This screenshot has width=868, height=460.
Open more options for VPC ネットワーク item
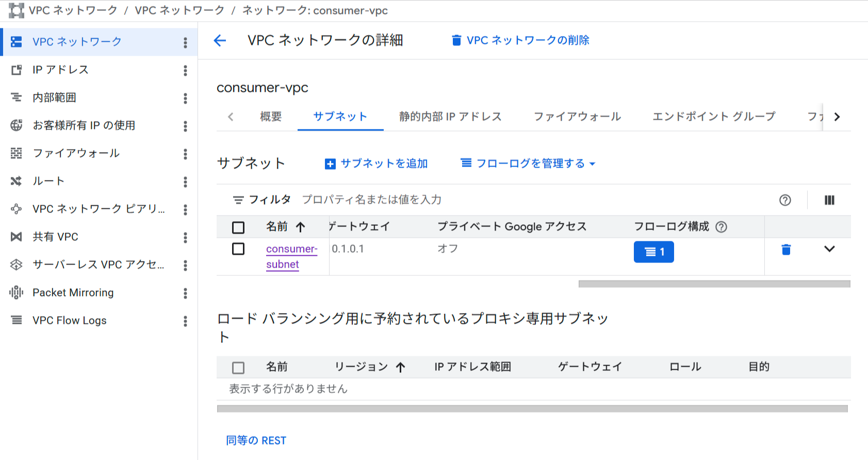[x=185, y=42]
